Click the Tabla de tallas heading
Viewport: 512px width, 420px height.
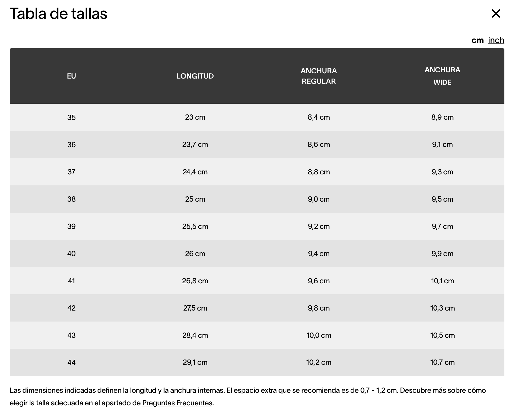[x=58, y=14]
